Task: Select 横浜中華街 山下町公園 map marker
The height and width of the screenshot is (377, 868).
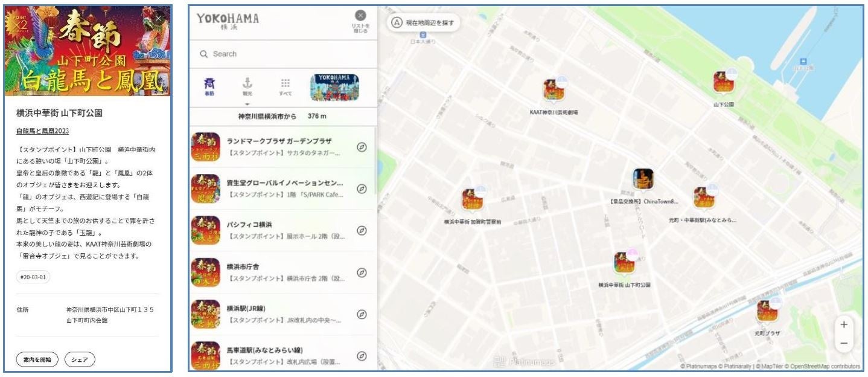Action: coord(625,262)
